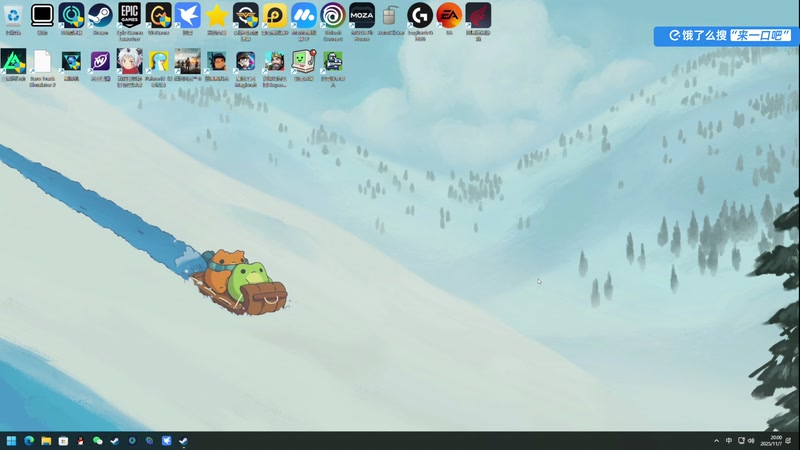Open the blue-green inverted triangle shortcut
Viewport: 800px width, 450px height.
[x=71, y=62]
